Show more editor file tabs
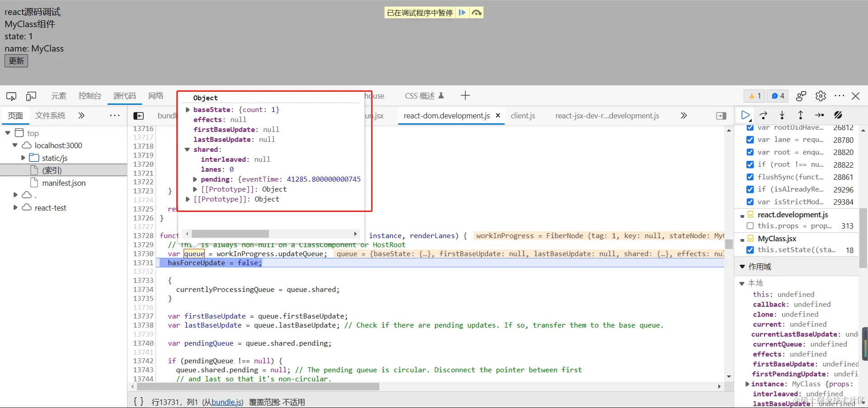Image resolution: width=868 pixels, height=408 pixels. click(684, 116)
